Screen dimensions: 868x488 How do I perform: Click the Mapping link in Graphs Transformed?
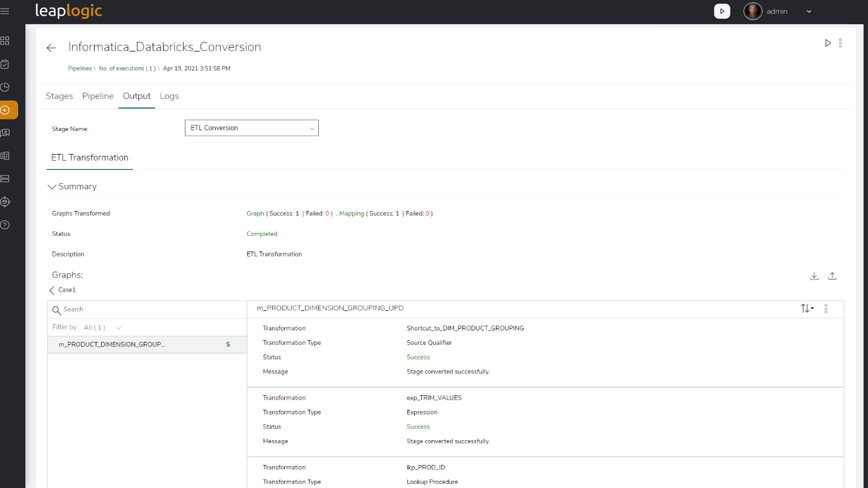tap(352, 213)
